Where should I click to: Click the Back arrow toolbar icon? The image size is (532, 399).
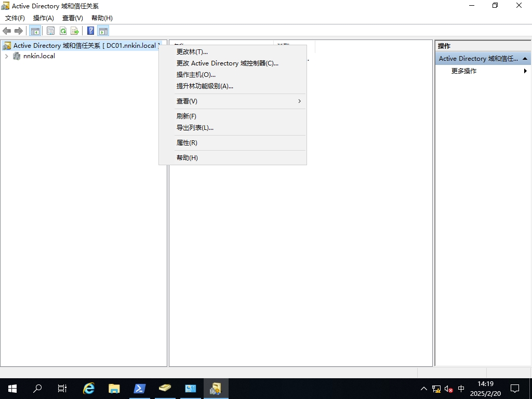pos(7,31)
